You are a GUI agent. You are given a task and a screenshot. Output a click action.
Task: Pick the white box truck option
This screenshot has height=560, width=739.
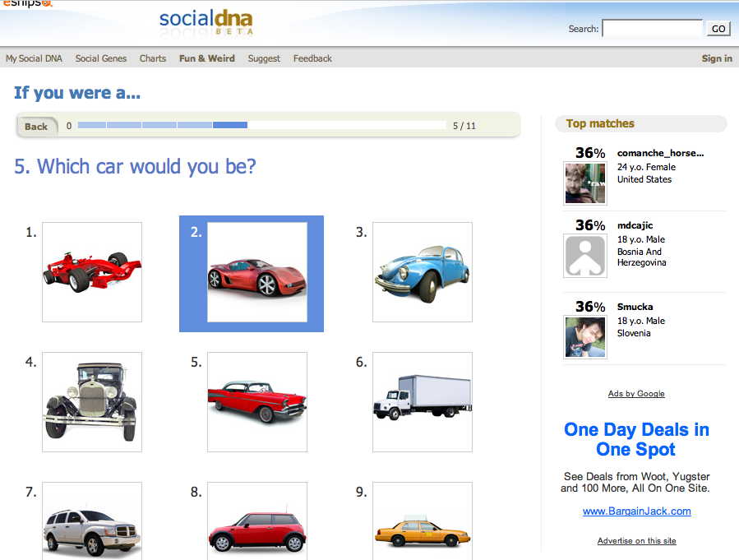[x=423, y=402]
